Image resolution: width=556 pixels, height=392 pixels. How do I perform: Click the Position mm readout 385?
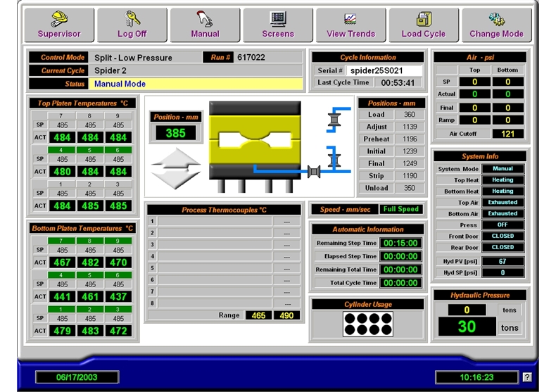pyautogui.click(x=175, y=132)
